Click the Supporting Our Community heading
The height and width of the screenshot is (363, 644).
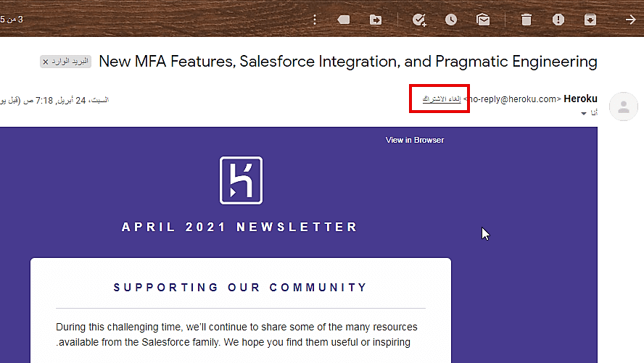tap(241, 288)
